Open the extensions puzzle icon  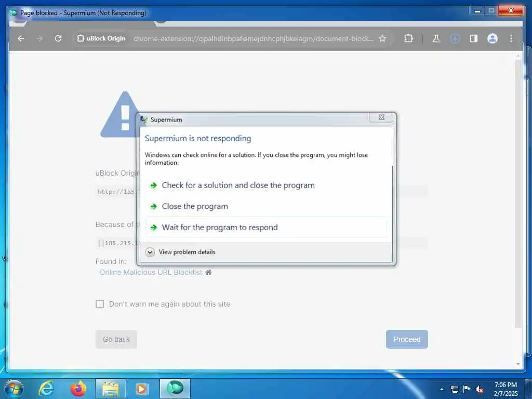click(x=408, y=38)
